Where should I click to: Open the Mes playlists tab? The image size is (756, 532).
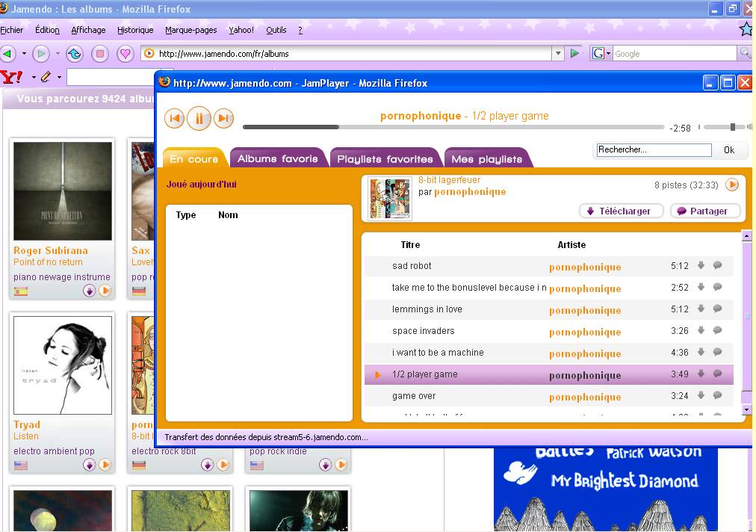[486, 158]
